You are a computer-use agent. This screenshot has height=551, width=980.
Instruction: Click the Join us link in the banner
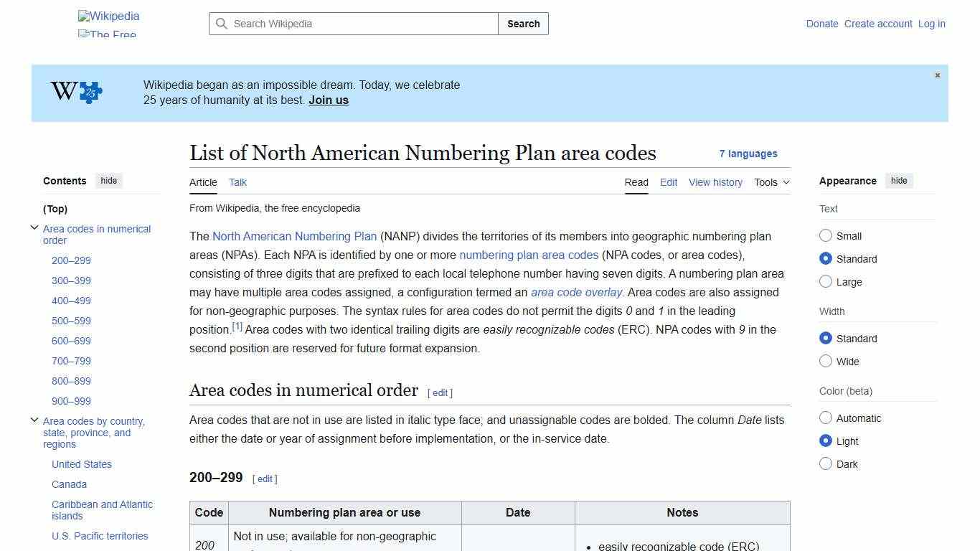pos(328,100)
